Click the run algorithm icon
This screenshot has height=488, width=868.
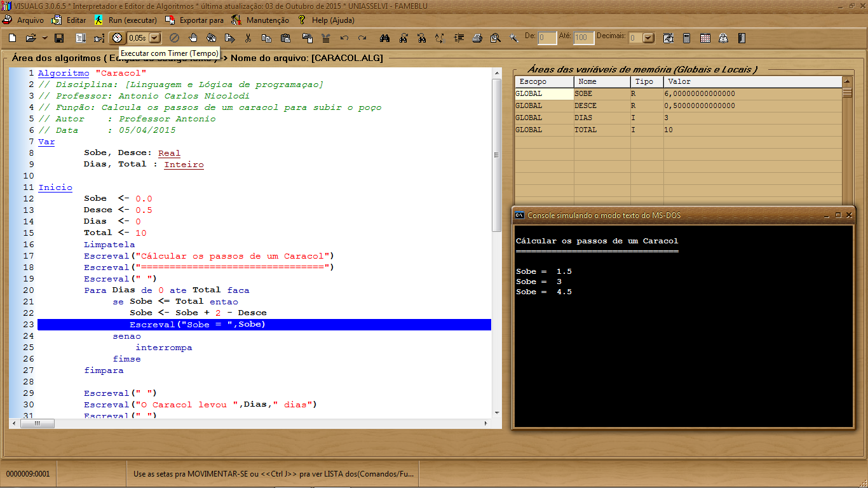pos(81,38)
